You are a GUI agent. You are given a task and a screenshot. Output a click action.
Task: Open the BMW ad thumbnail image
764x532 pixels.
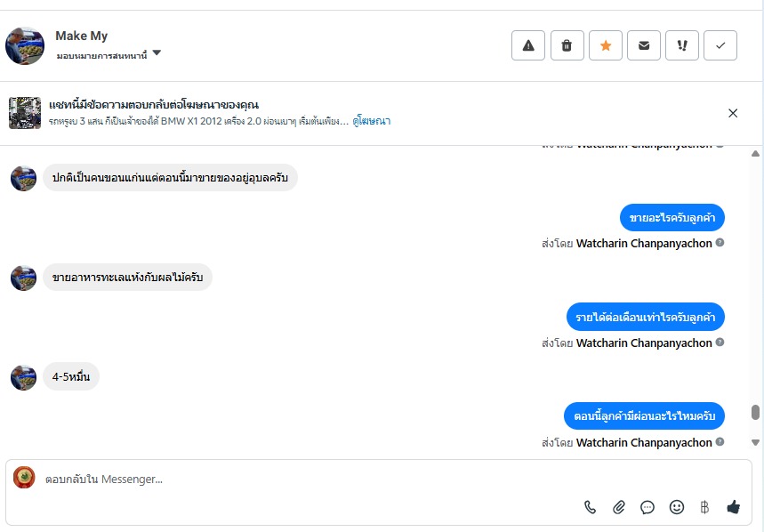(25, 113)
